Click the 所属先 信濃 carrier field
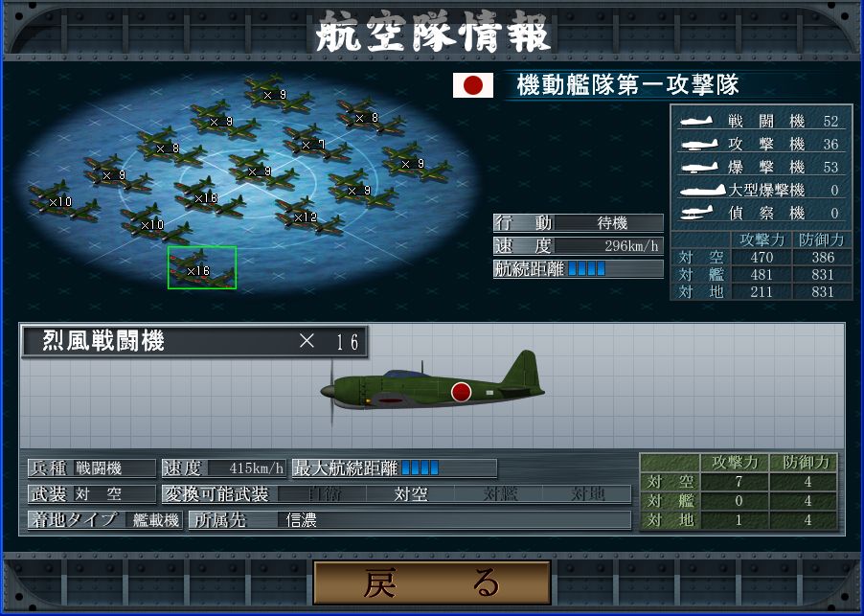864x616 pixels. (410, 520)
